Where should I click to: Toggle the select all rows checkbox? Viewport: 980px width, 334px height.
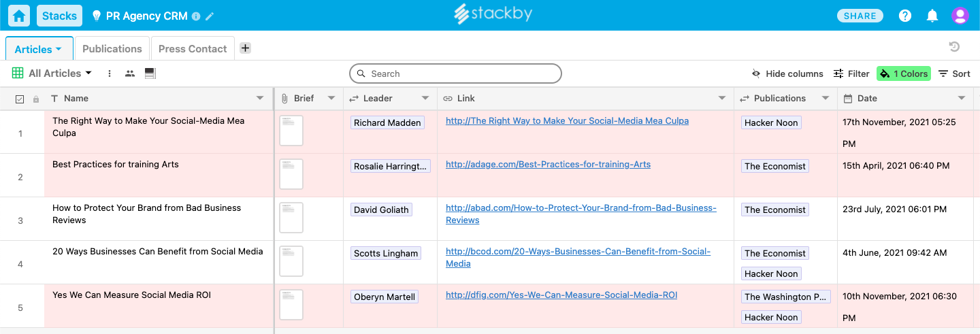pos(20,99)
